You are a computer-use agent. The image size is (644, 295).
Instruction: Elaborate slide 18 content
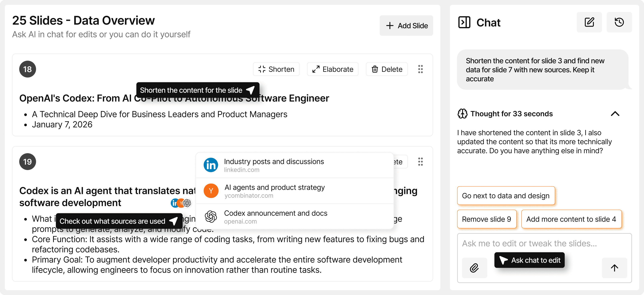click(x=332, y=69)
